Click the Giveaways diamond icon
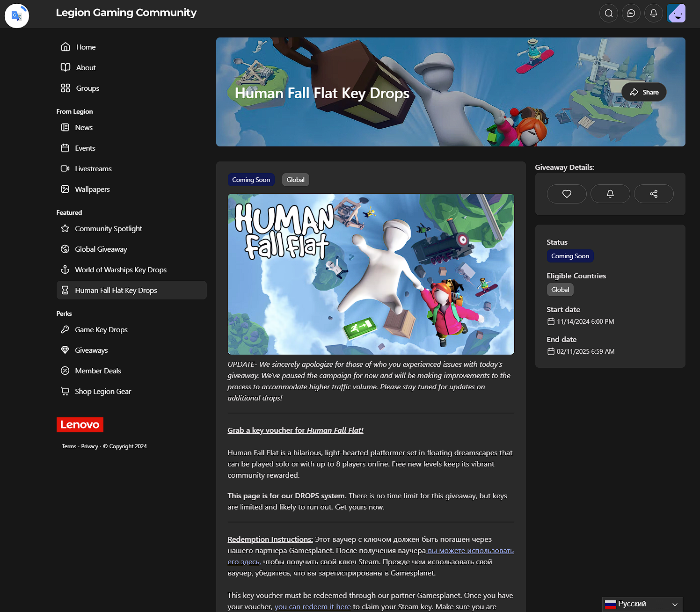This screenshot has width=700, height=612. (x=65, y=350)
